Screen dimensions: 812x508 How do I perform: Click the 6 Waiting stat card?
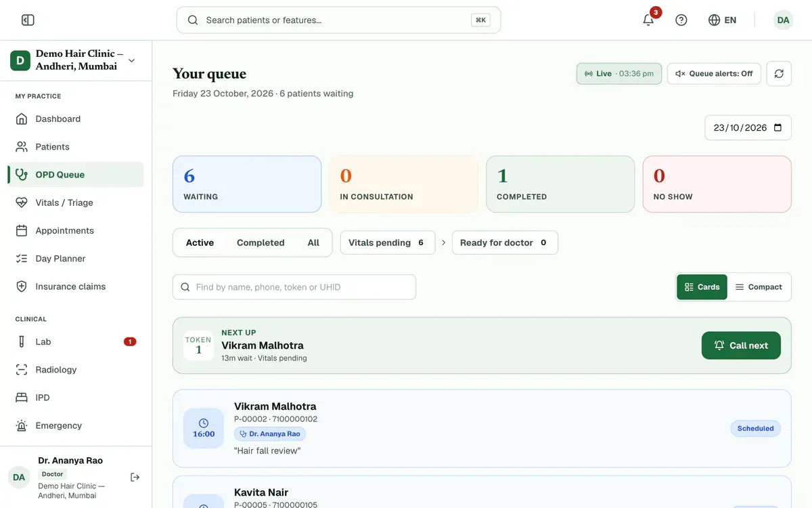pos(247,184)
